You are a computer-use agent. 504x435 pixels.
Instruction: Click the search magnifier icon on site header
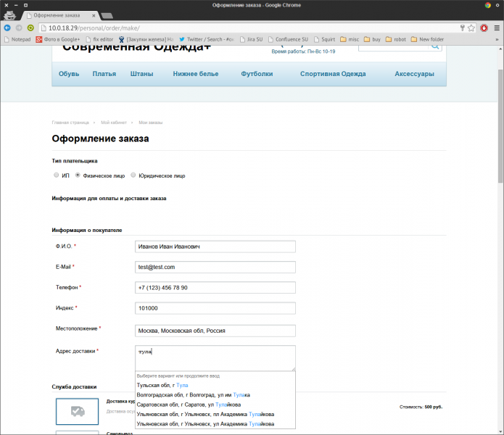[x=435, y=46]
